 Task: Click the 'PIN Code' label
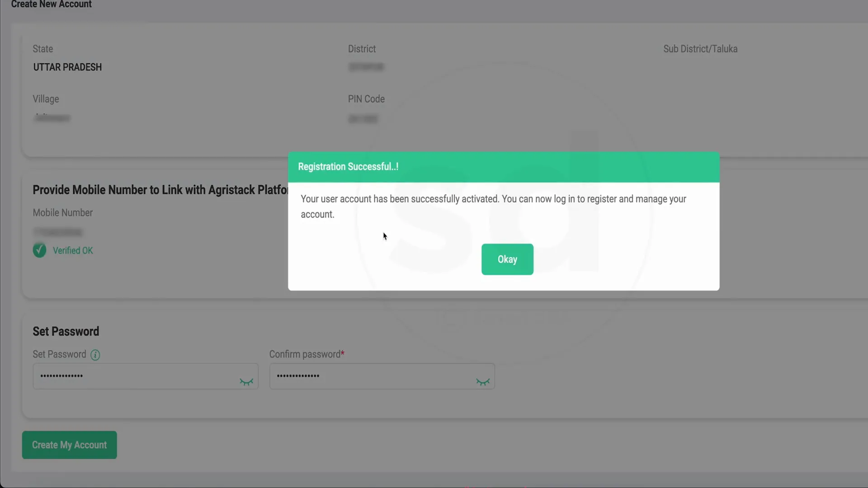click(366, 99)
